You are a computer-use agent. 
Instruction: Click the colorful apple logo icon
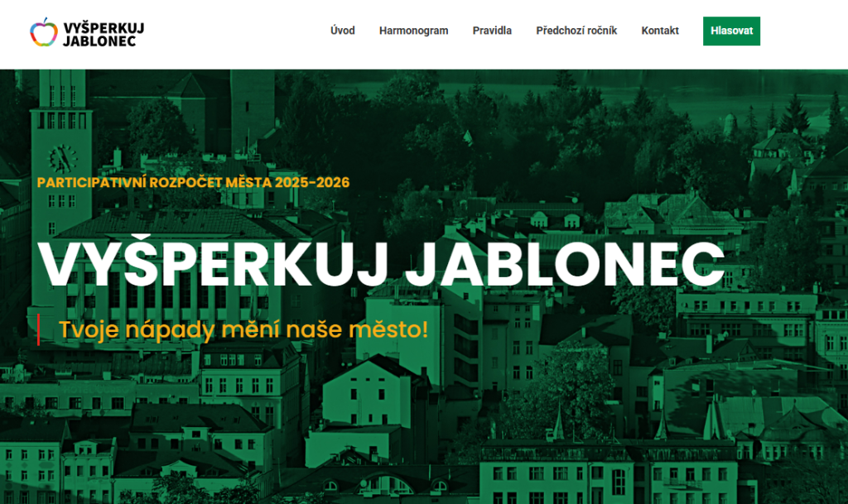[x=44, y=32]
